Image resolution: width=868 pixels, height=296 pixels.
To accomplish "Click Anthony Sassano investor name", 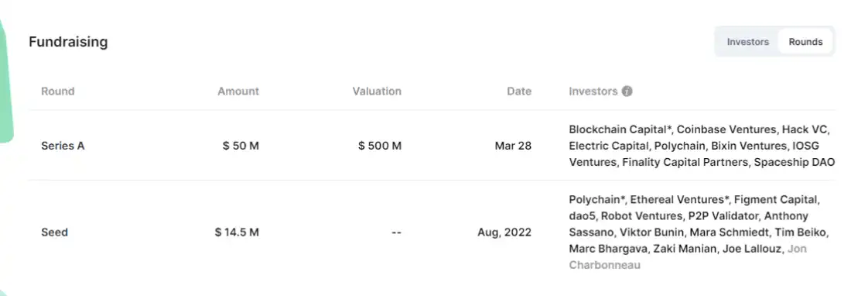I will click(689, 224).
